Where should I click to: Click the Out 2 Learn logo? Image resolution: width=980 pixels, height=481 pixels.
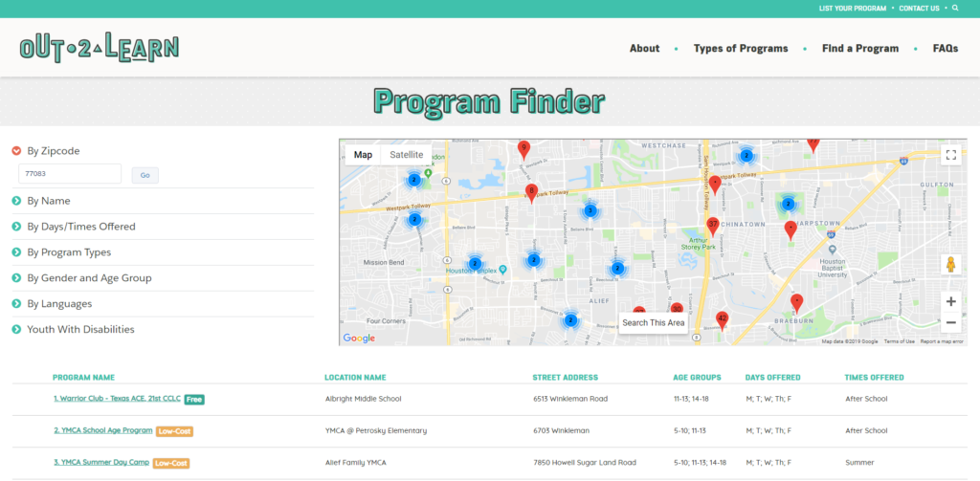pos(100,48)
